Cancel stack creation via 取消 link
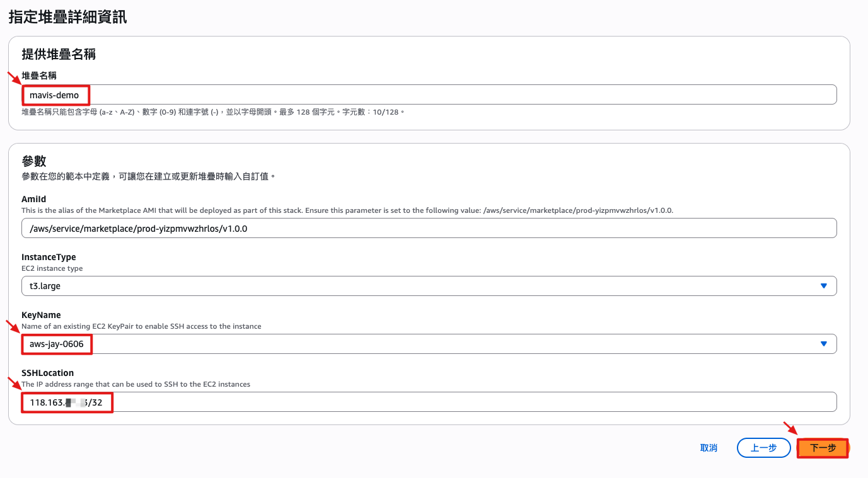 [709, 448]
